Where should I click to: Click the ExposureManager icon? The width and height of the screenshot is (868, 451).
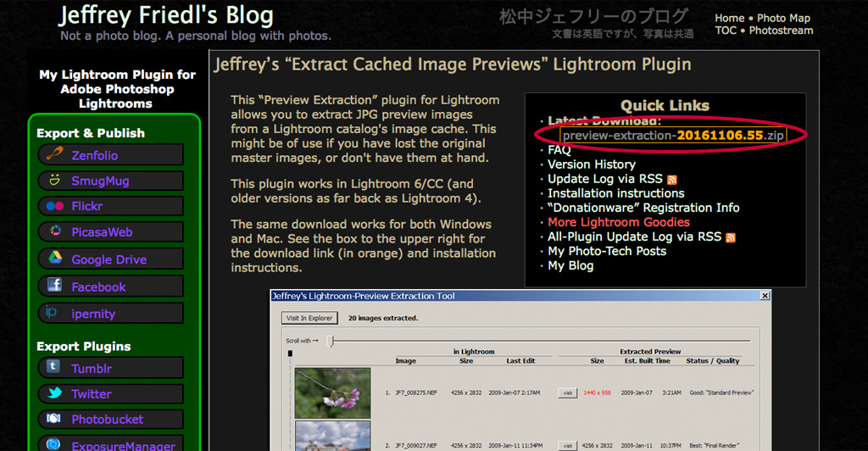tap(53, 444)
